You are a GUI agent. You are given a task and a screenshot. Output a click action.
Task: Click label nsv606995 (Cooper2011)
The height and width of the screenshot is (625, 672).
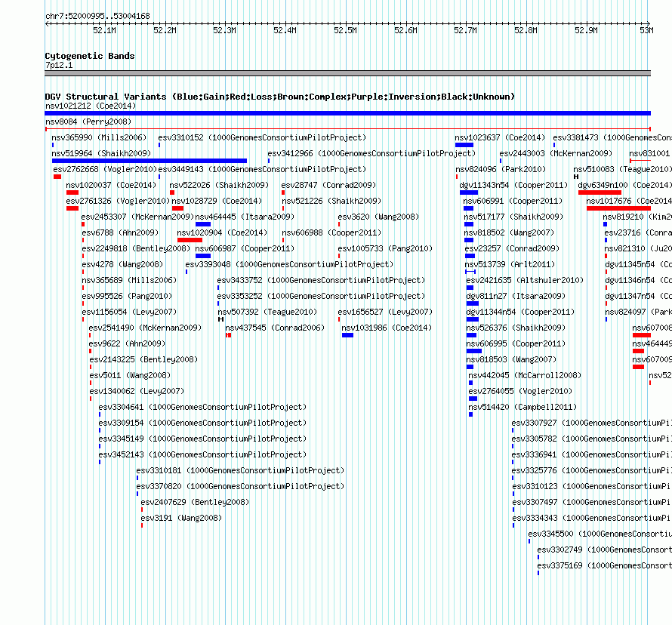point(516,343)
